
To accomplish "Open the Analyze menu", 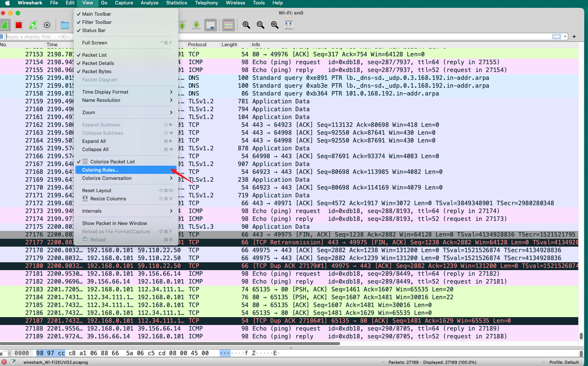I will [x=149, y=3].
